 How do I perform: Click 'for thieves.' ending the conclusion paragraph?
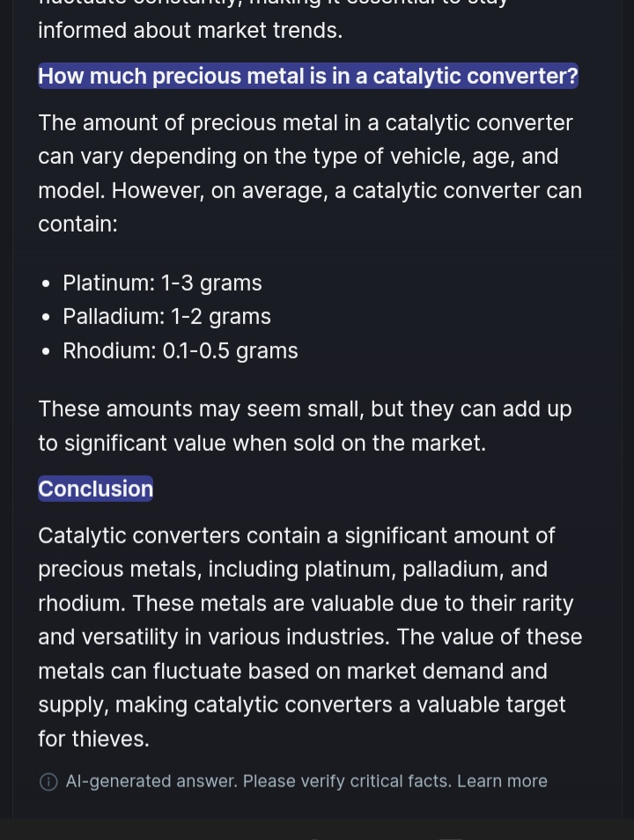pos(93,739)
